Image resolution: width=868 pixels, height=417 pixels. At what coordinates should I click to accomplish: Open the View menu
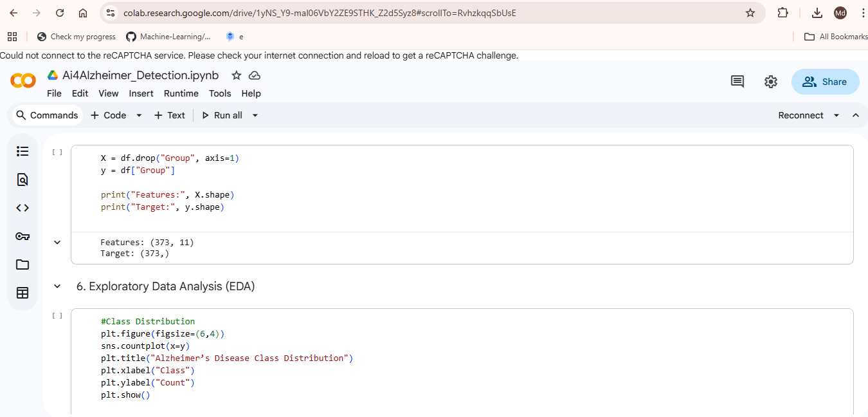coord(108,93)
